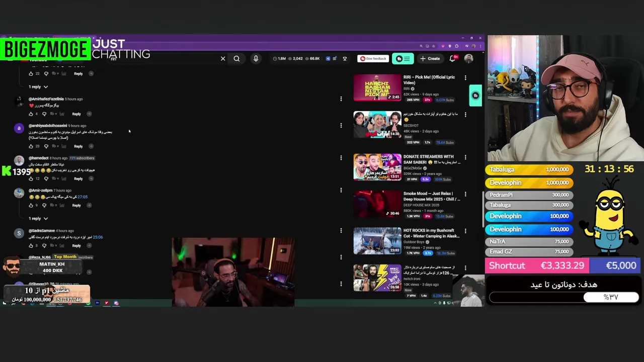Screen dimensions: 644x362
Task: Reply to @arshiyaabdolhosseini comment
Action: (78, 146)
